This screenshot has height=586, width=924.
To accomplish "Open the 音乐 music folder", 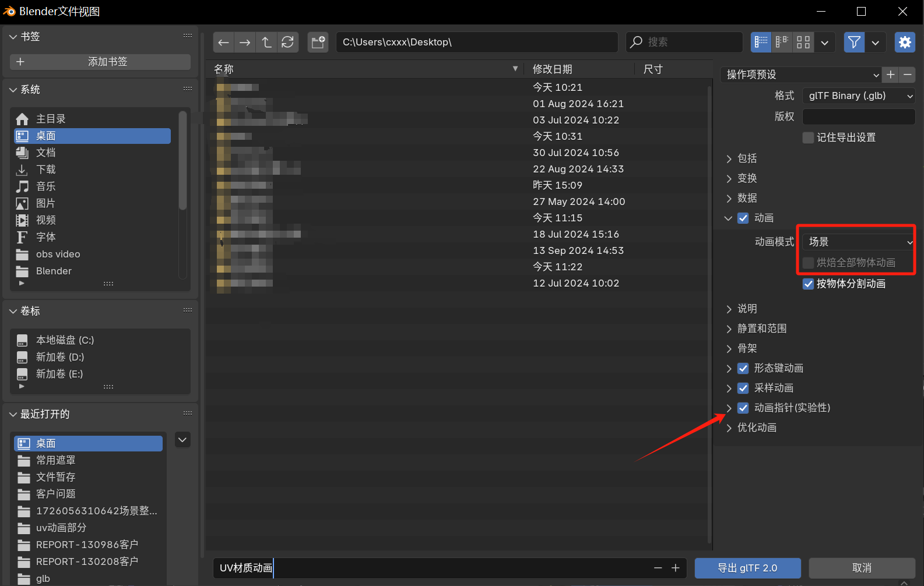I will click(x=93, y=186).
